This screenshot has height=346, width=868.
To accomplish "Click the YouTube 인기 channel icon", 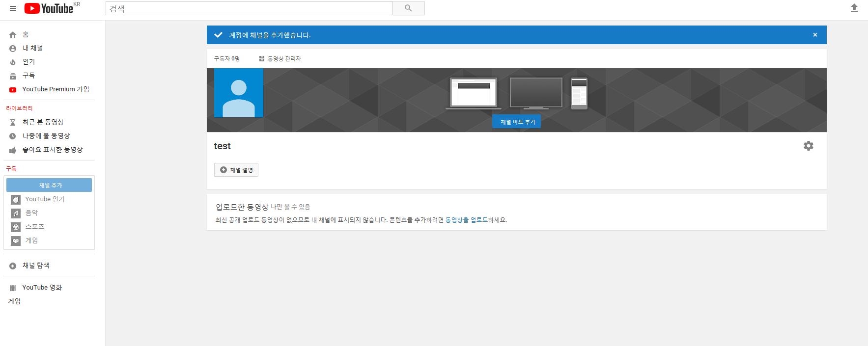I will coord(16,200).
